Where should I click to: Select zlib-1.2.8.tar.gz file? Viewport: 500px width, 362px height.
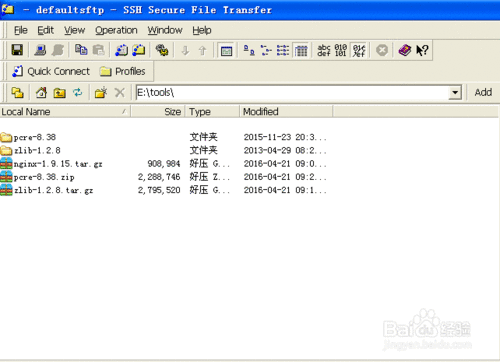click(x=47, y=190)
